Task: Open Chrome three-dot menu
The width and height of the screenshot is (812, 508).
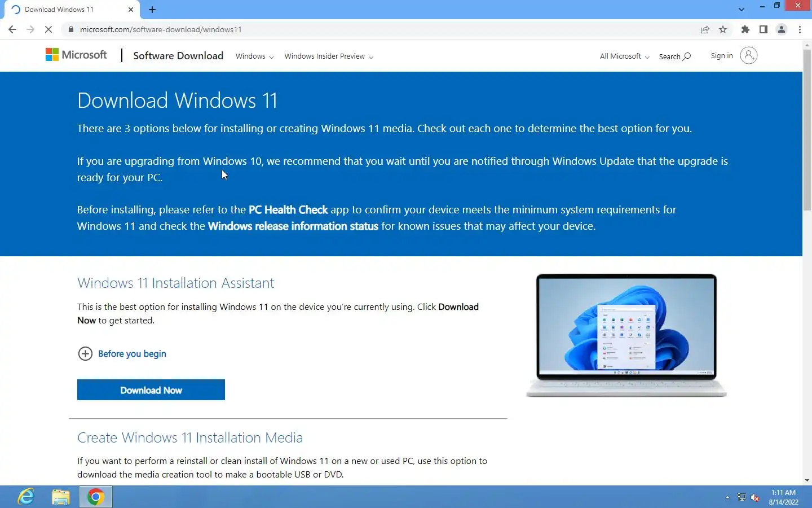Action: pos(800,29)
